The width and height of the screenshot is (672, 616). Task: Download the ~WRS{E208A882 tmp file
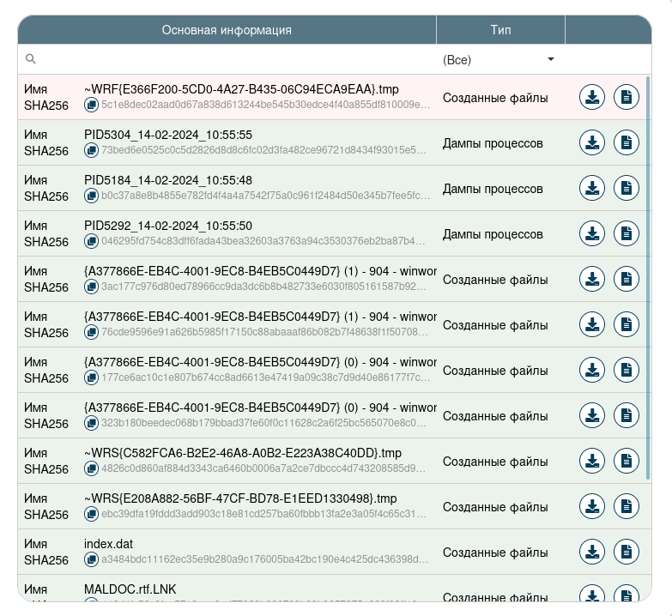pos(591,506)
